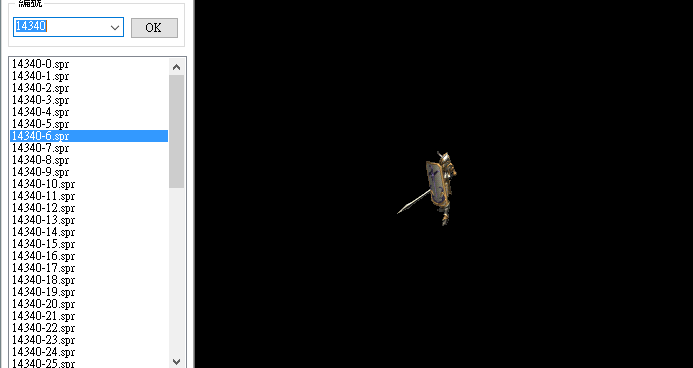Click the OK button

click(x=154, y=28)
